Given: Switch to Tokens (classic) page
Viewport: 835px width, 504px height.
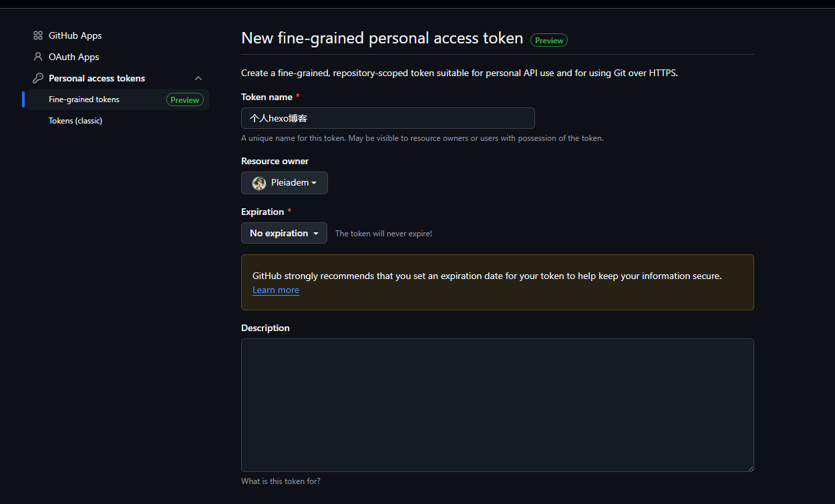Looking at the screenshot, I should click(75, 121).
